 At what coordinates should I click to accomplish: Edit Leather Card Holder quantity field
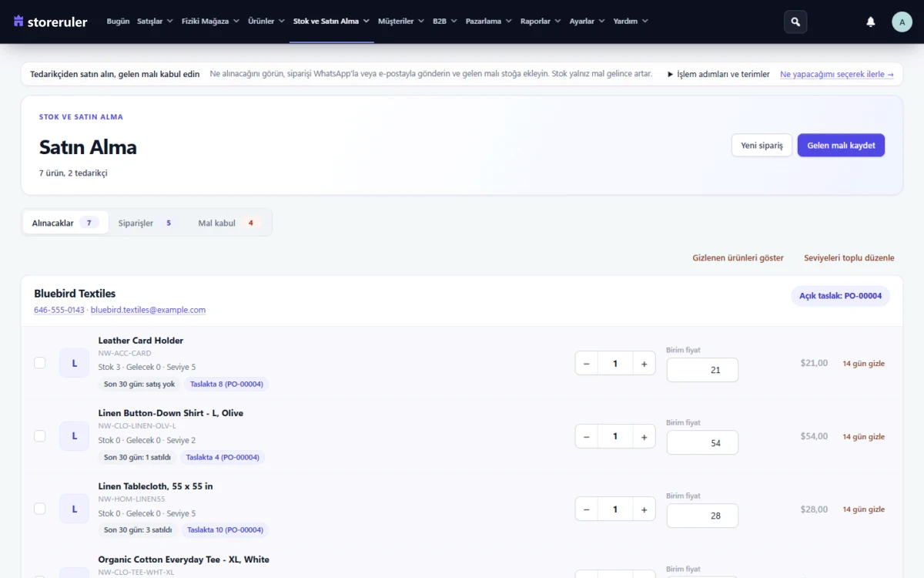tap(615, 363)
